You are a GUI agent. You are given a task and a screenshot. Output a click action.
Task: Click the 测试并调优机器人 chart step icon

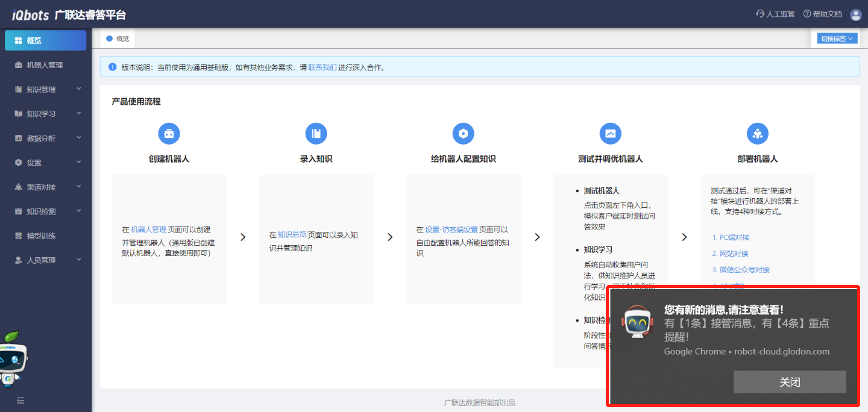[610, 134]
